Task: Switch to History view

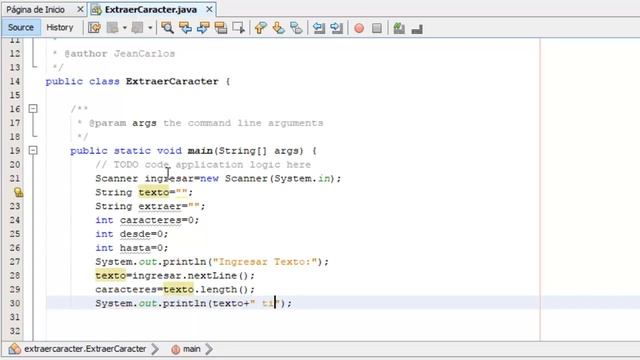Action: pos(60,27)
